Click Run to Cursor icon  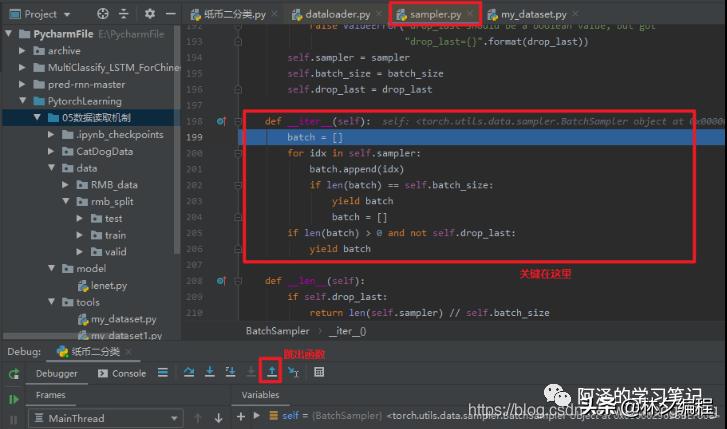tap(293, 372)
